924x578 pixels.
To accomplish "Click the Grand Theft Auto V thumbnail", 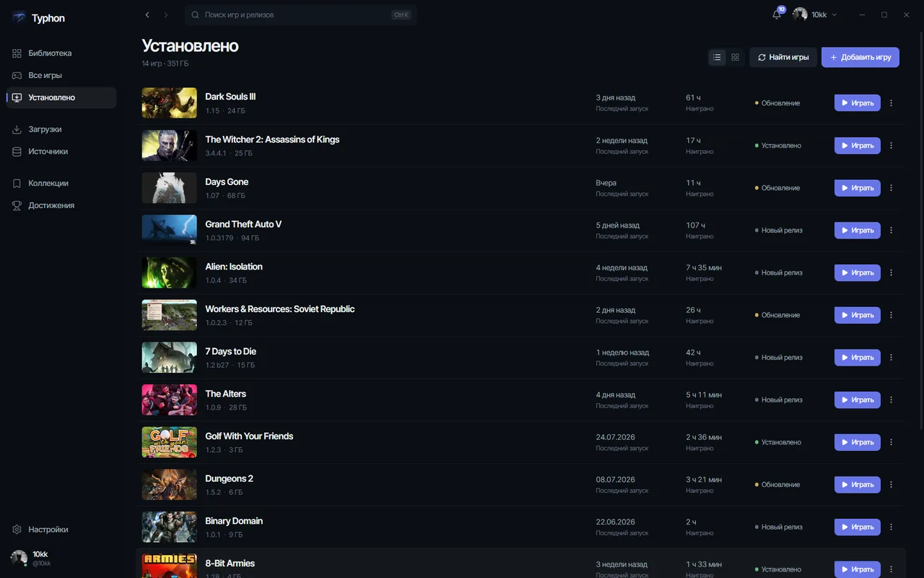I will (170, 230).
